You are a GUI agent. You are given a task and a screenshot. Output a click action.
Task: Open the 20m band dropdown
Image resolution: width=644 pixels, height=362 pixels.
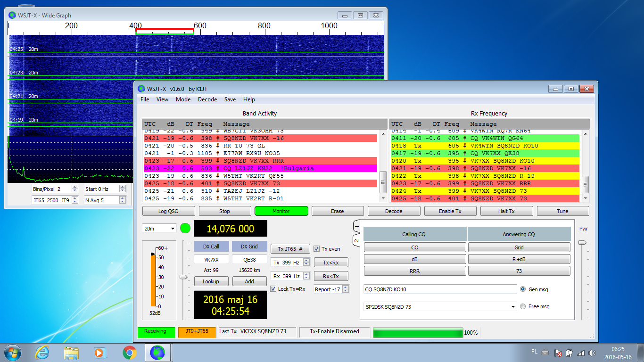[x=159, y=229]
